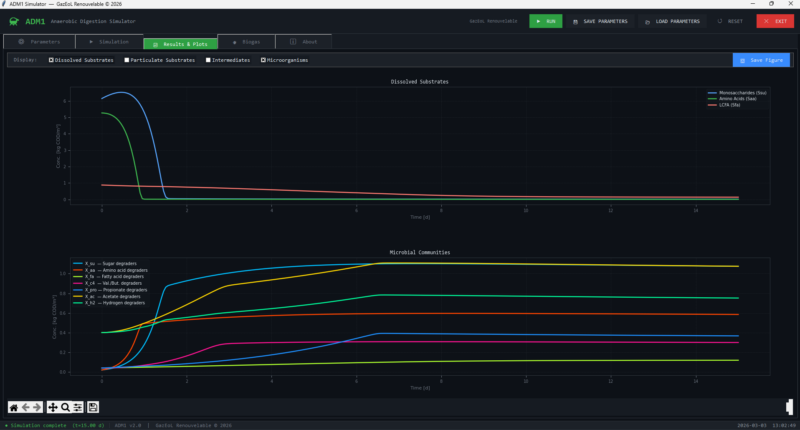Click the Home reset-view icon in plot toolbar
800x430 pixels.
[x=14, y=407]
